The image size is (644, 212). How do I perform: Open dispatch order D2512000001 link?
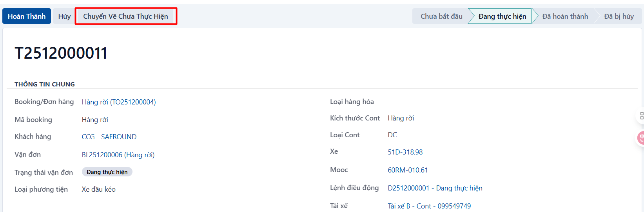(x=435, y=188)
